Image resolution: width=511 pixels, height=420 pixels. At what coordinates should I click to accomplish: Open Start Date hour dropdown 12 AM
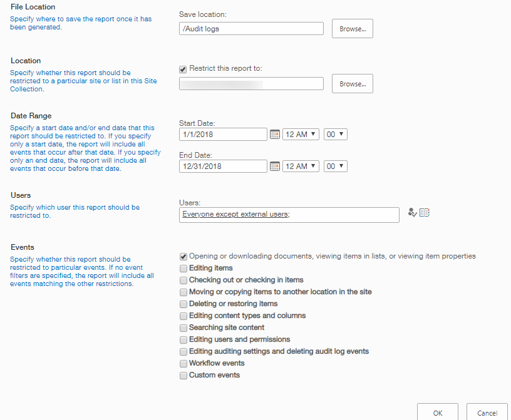click(301, 134)
